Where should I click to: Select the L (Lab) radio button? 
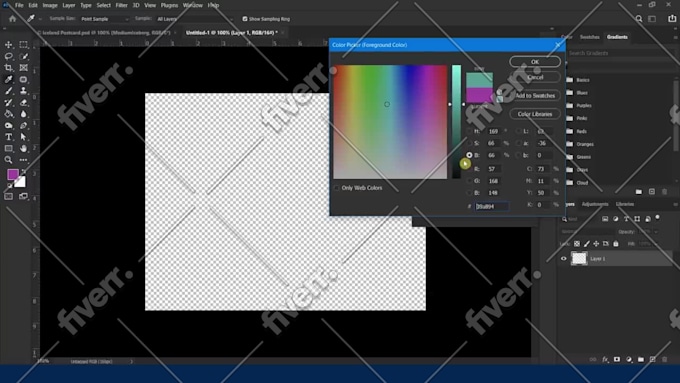tap(519, 131)
